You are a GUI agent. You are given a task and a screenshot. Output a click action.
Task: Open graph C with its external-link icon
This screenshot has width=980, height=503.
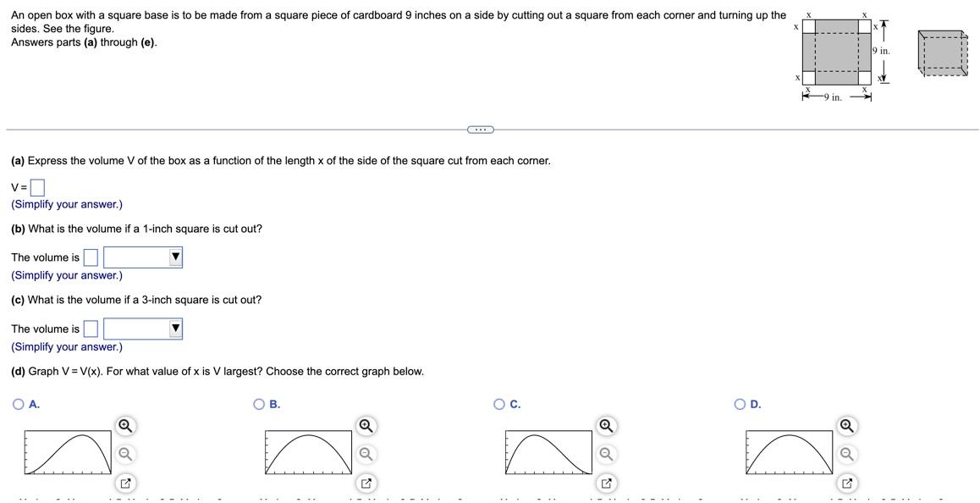click(605, 481)
